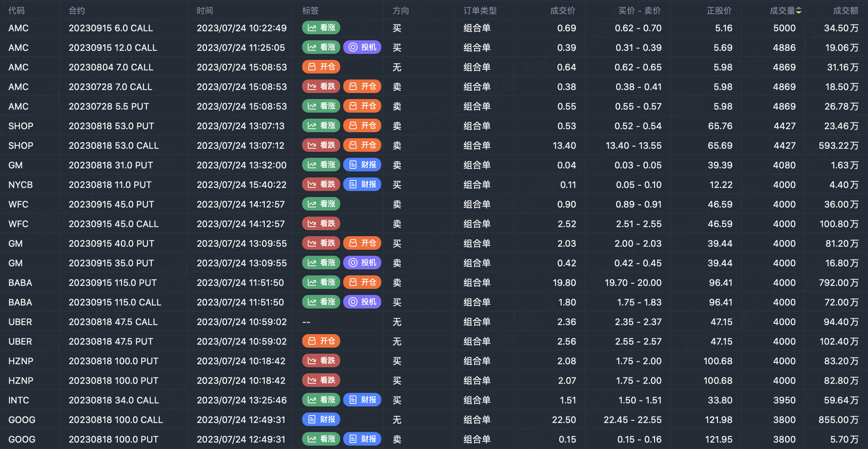Click UBER ticker in 47.5 PUT row

pos(20,341)
